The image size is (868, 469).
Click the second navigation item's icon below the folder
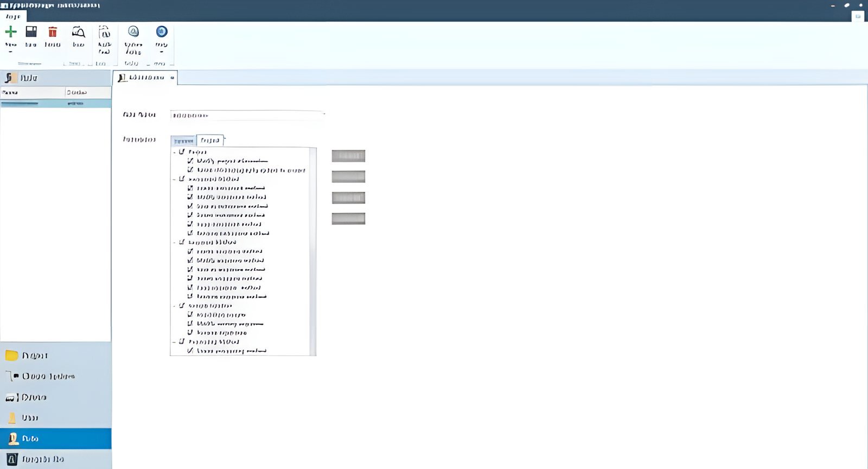coord(12,376)
